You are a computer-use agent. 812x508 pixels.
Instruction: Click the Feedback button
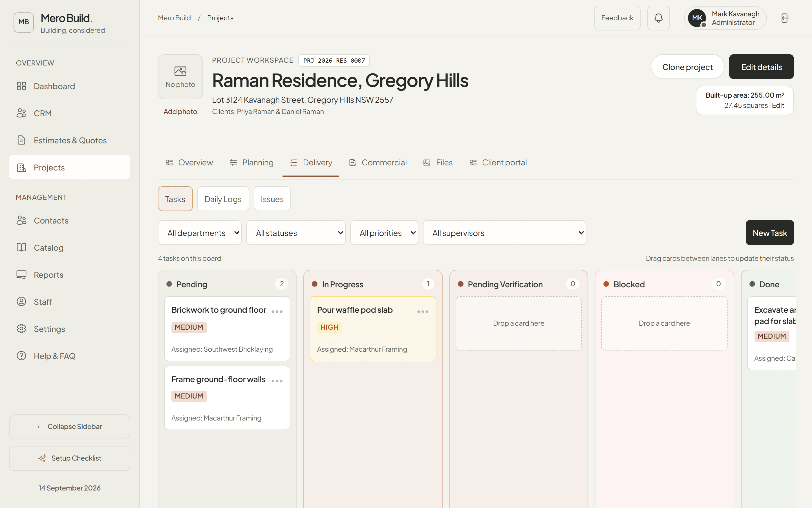point(617,18)
